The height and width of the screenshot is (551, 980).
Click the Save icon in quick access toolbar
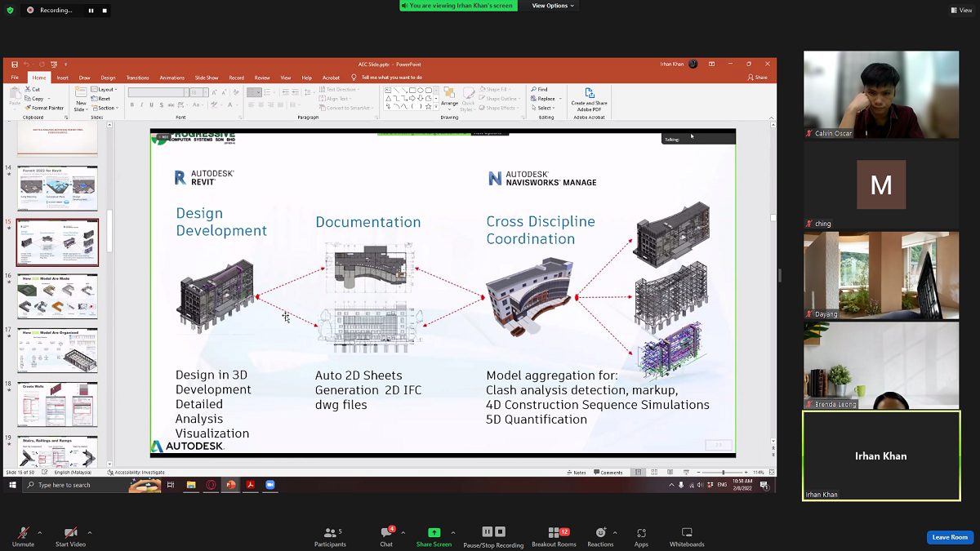click(x=13, y=64)
